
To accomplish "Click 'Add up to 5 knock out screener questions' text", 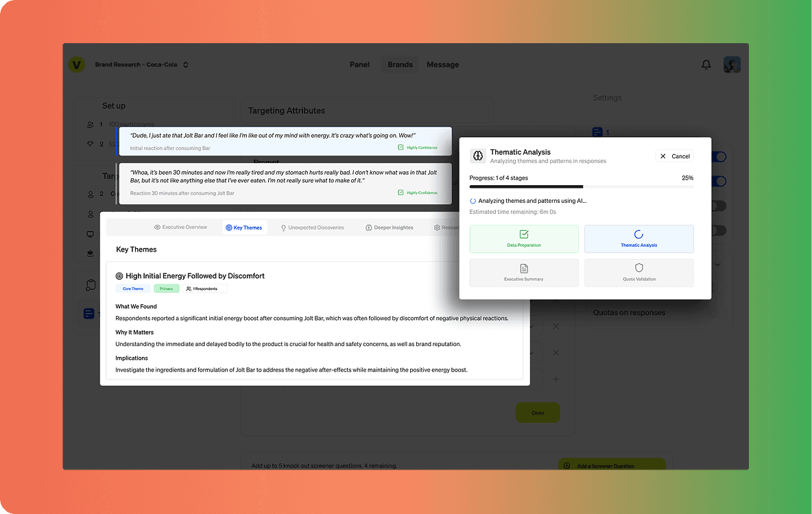I will point(324,466).
